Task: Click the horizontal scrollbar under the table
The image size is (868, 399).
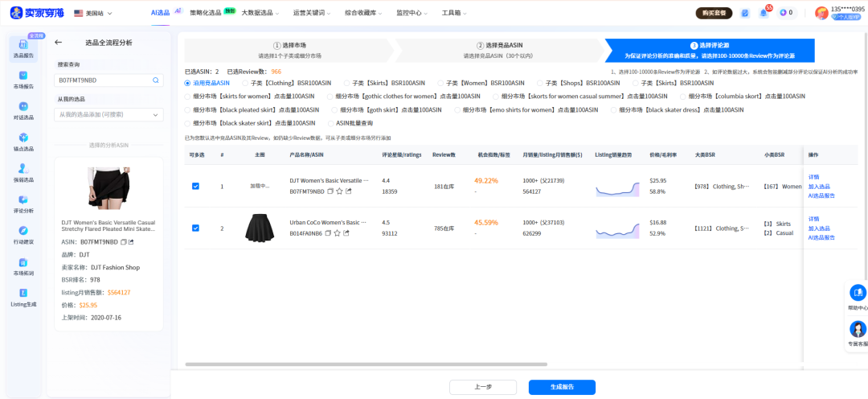Action: pyautogui.click(x=366, y=364)
